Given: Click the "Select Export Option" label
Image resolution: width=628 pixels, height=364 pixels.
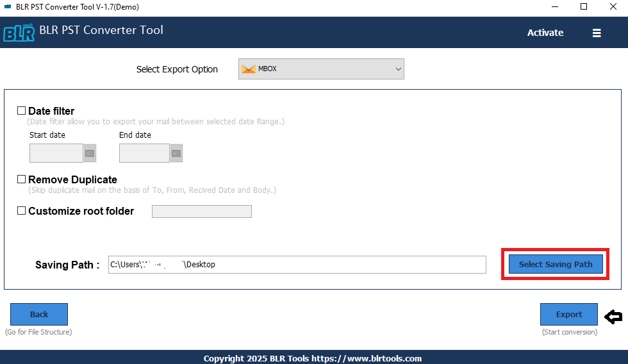Looking at the screenshot, I should click(177, 69).
